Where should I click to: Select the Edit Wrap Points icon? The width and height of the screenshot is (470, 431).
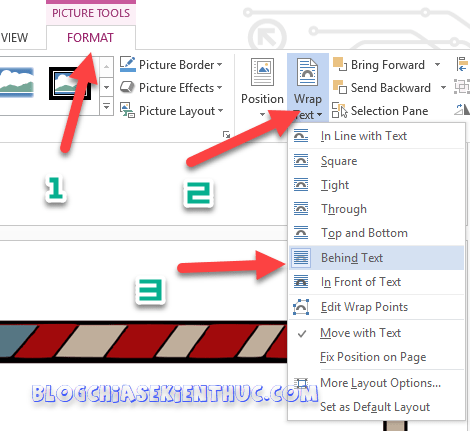click(x=301, y=307)
